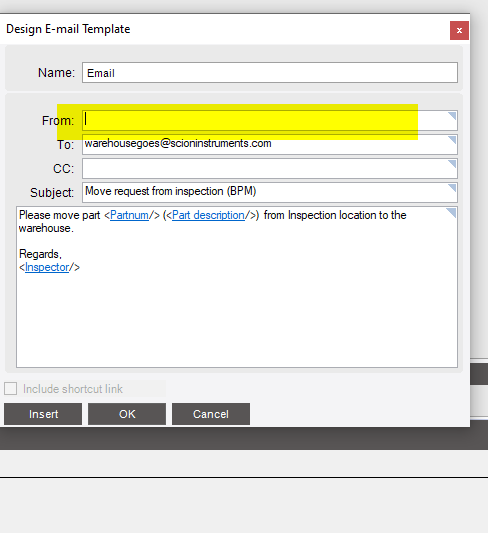Click the 'Regards,' text in body
The image size is (488, 533).
[x=40, y=254]
